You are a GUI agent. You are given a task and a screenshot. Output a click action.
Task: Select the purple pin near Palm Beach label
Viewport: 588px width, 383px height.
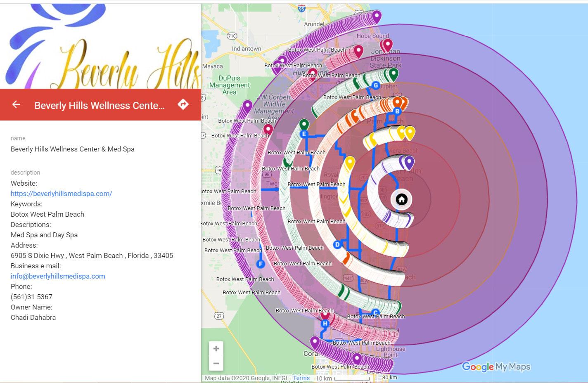[x=408, y=161]
